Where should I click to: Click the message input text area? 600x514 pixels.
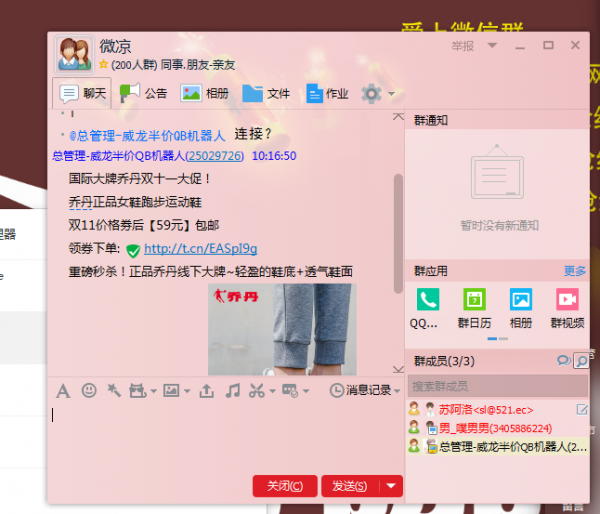pyautogui.click(x=226, y=438)
